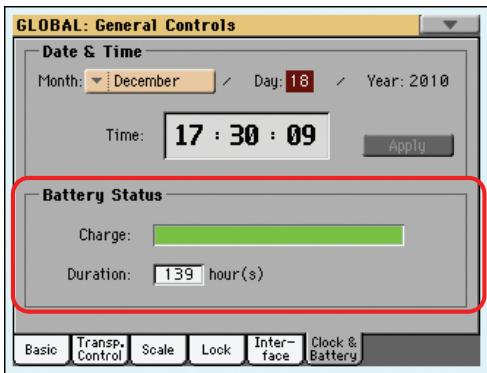Click the Month: label
The image size is (487, 373).
point(60,81)
